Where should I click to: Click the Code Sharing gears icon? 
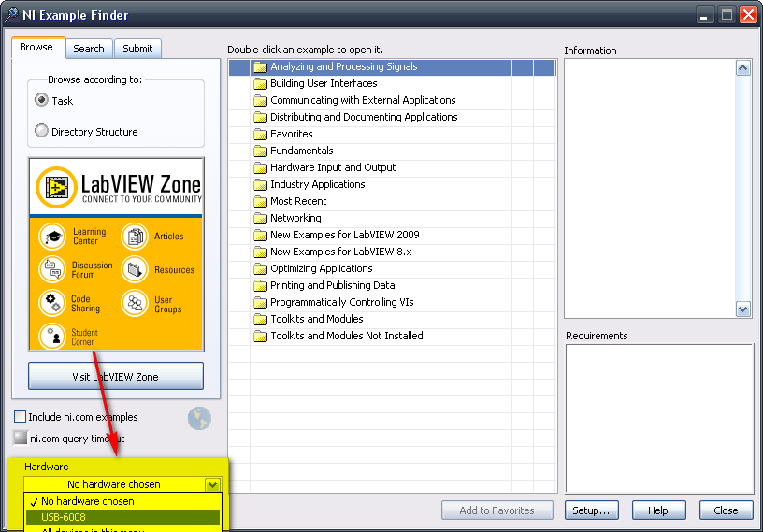52,303
